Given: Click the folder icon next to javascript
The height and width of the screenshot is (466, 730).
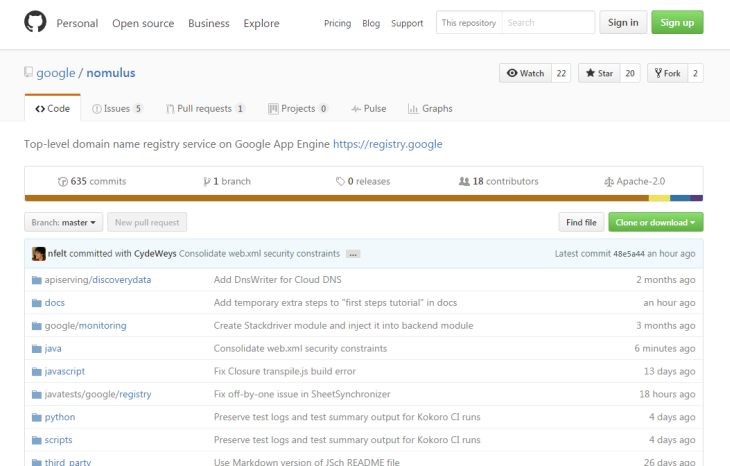Looking at the screenshot, I should coord(37,371).
